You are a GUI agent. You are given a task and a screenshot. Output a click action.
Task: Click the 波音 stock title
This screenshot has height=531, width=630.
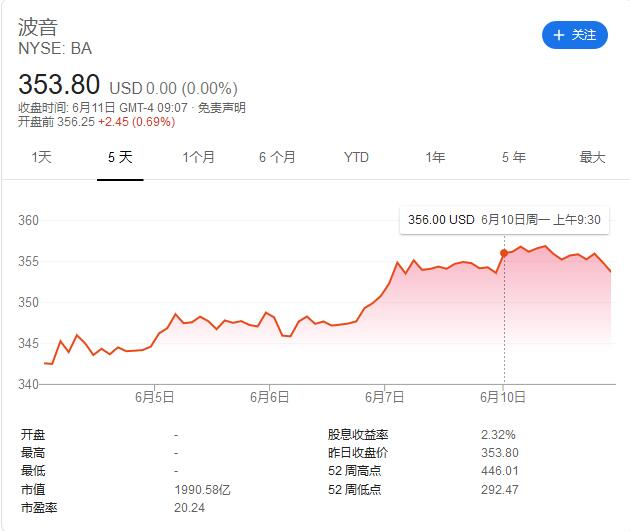pyautogui.click(x=38, y=27)
